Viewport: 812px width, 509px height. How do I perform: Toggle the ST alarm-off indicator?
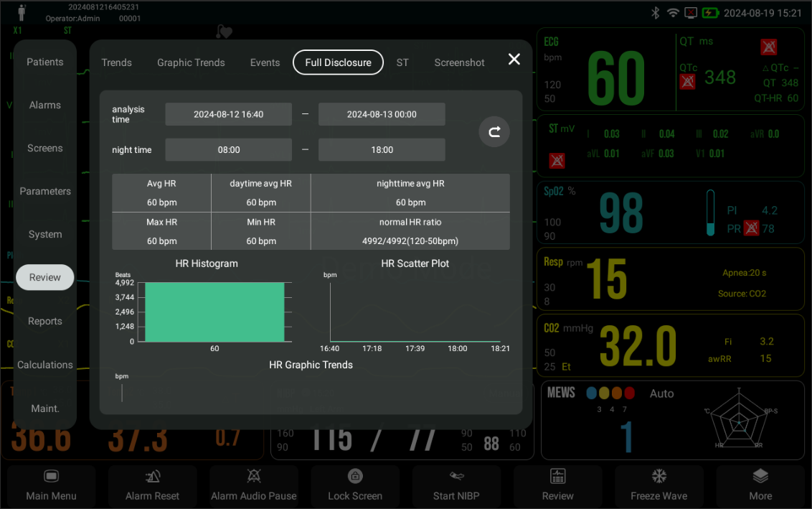tap(557, 161)
